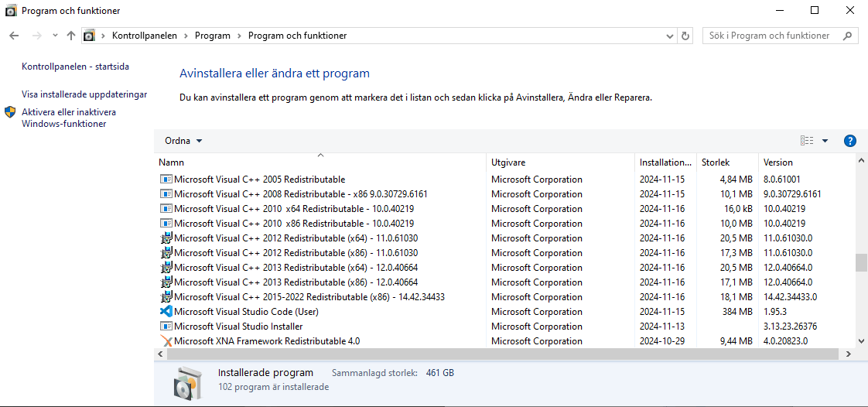Open Kontrollpanelen - startsida link

(75, 67)
